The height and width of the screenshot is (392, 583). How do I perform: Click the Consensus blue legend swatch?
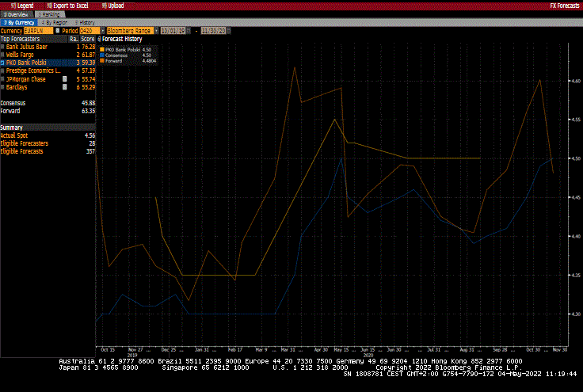(x=101, y=55)
